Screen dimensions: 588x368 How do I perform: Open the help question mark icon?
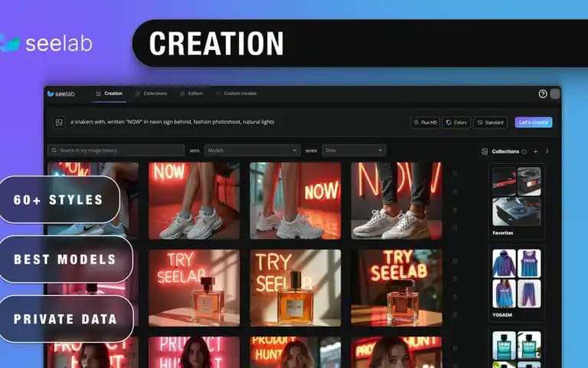[543, 94]
